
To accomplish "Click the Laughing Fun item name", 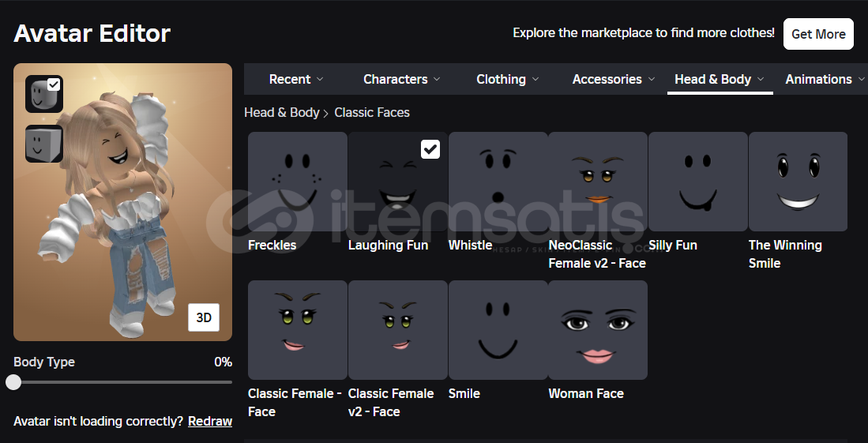I will pyautogui.click(x=388, y=246).
